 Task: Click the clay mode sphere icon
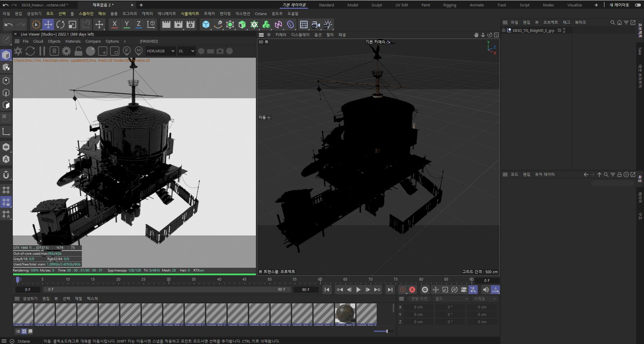(91, 51)
